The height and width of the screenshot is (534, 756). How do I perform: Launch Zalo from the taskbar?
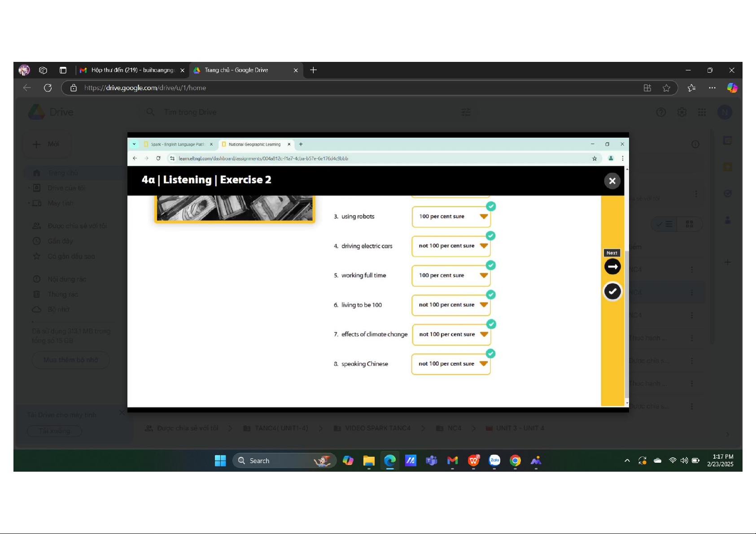tap(494, 460)
